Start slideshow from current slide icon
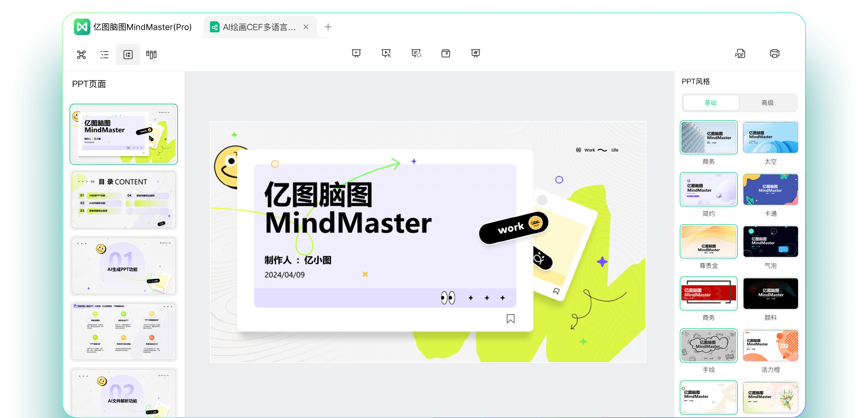Viewport: 868px width, 418px height. [386, 53]
